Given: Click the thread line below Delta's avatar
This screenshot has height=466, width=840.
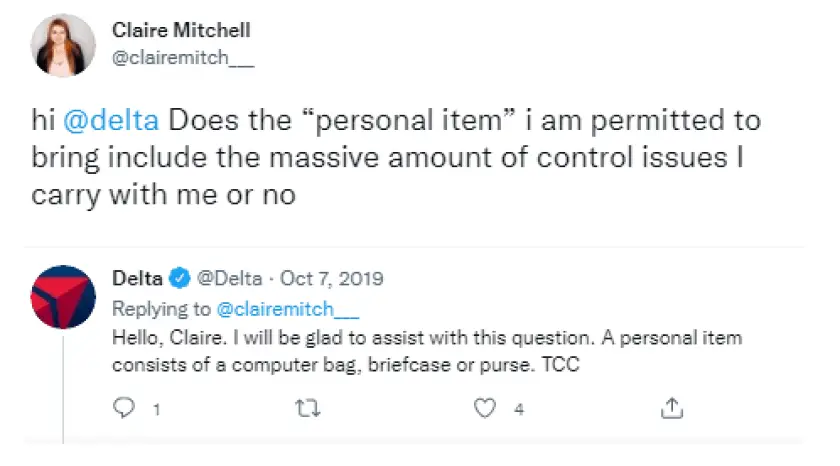Looking at the screenshot, I should [63, 389].
